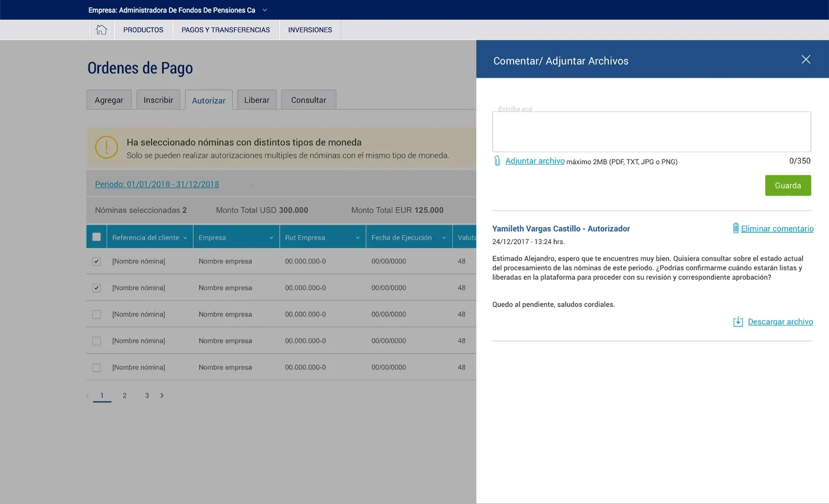The image size is (829, 504).
Task: Open Rut Empresa column header dropdown arrow
Action: tap(358, 238)
